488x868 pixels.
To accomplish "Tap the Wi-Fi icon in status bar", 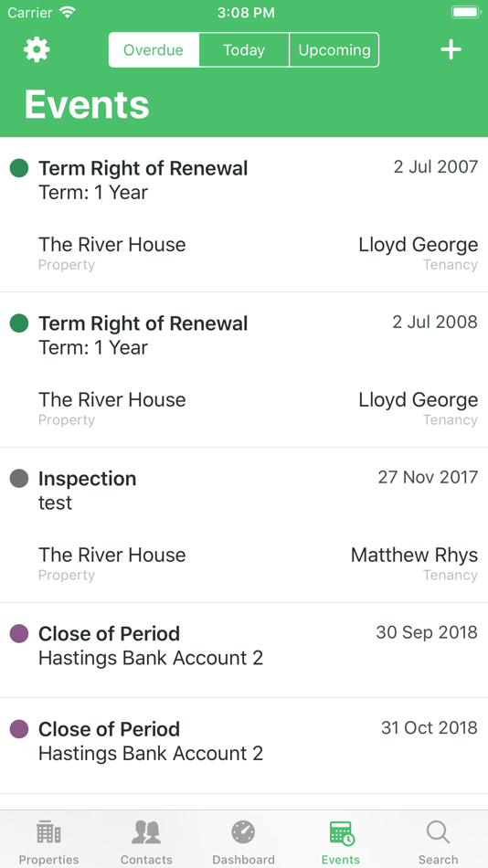I will [69, 13].
